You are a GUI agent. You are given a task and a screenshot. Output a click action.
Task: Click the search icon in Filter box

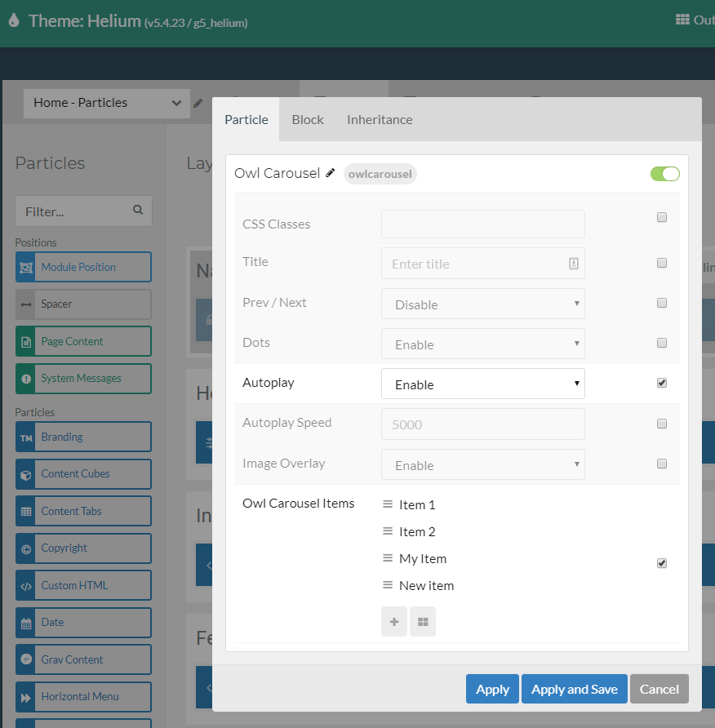point(138,210)
